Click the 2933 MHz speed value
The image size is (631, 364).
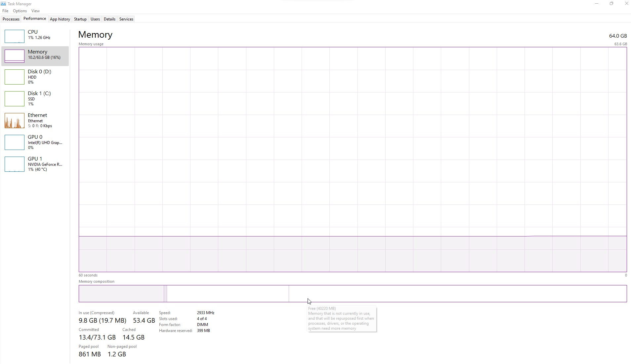(206, 313)
